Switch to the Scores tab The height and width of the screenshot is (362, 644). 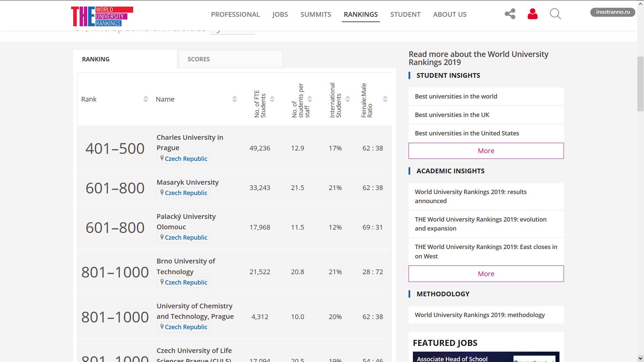(x=230, y=59)
